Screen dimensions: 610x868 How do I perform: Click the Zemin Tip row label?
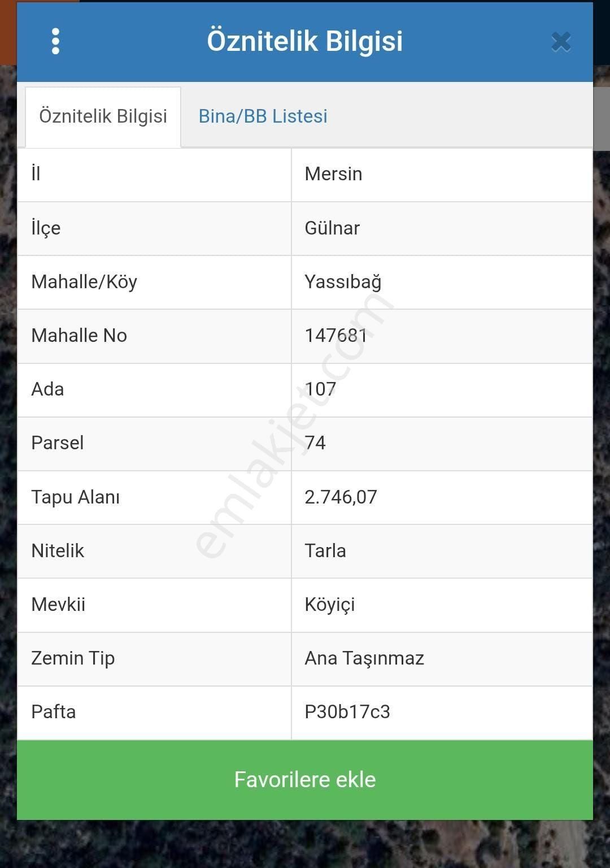[x=73, y=658]
